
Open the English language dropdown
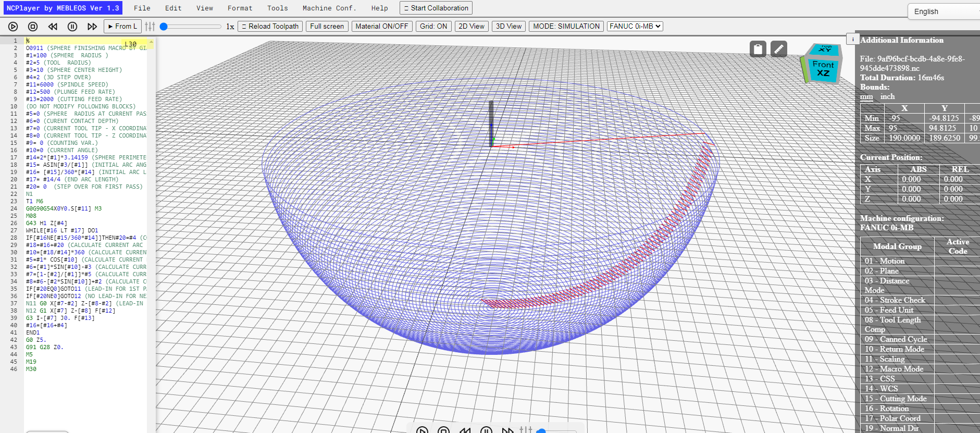pyautogui.click(x=944, y=11)
